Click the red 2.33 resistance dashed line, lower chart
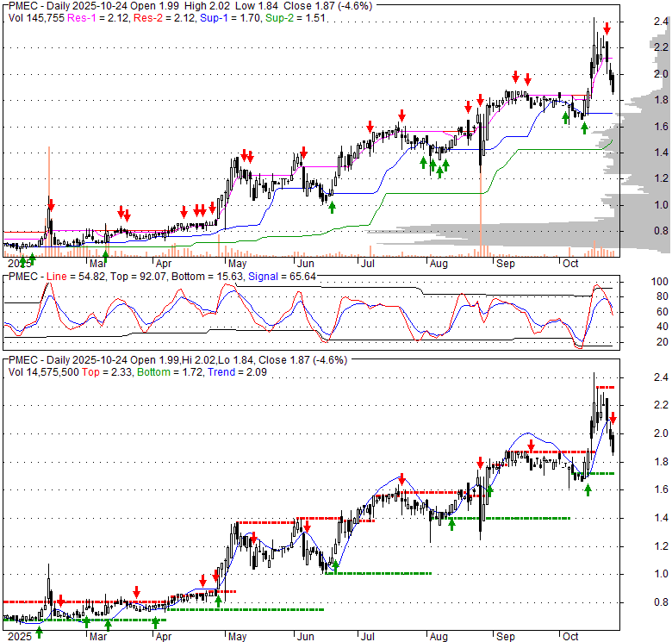The width and height of the screenshot is (672, 642). click(x=605, y=388)
